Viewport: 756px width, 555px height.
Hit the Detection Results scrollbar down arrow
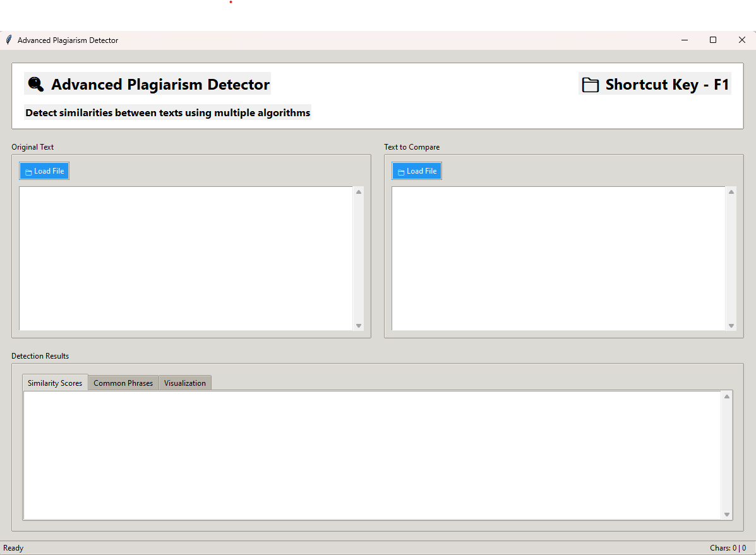point(727,515)
